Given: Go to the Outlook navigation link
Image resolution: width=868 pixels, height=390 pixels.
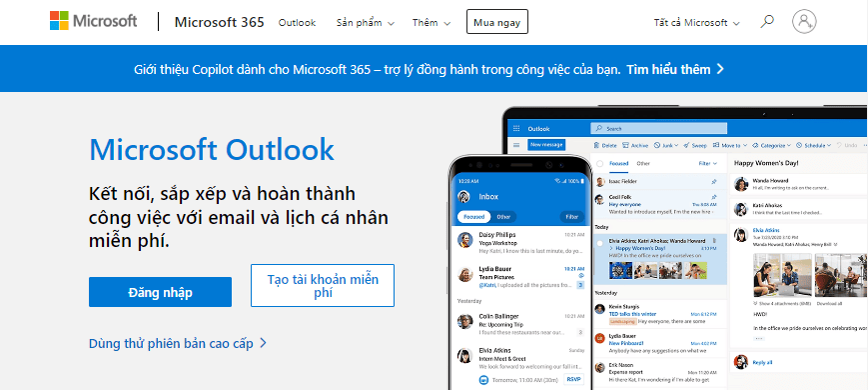Looking at the screenshot, I should coord(297,23).
